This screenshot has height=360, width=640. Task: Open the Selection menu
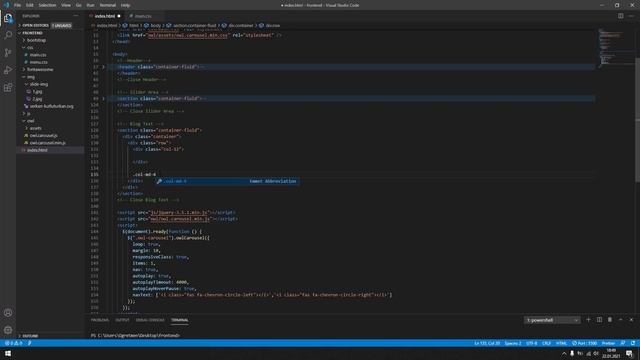tap(47, 5)
